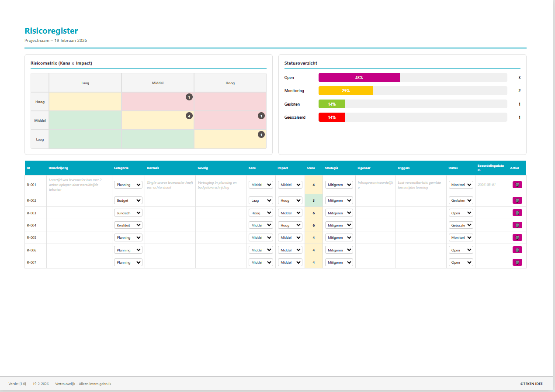This screenshot has width=555, height=392.
Task: Remove row R-003 via the trash icon
Action: 517,213
